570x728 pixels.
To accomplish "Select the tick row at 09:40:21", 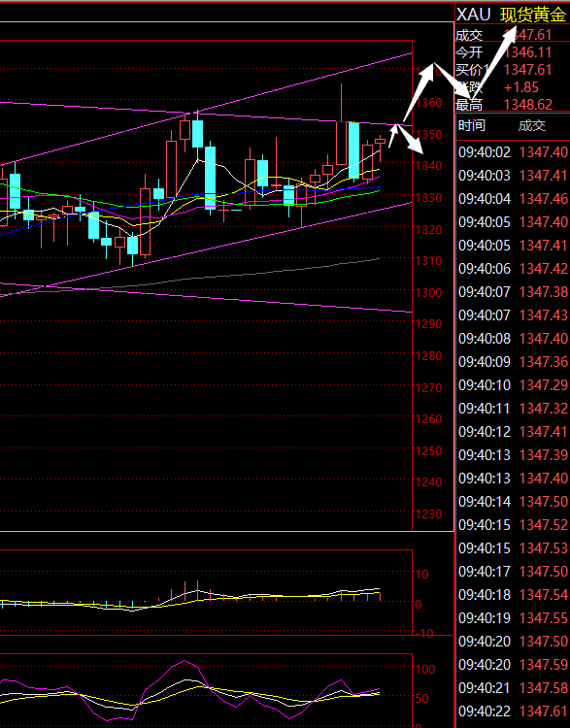I will 513,688.
